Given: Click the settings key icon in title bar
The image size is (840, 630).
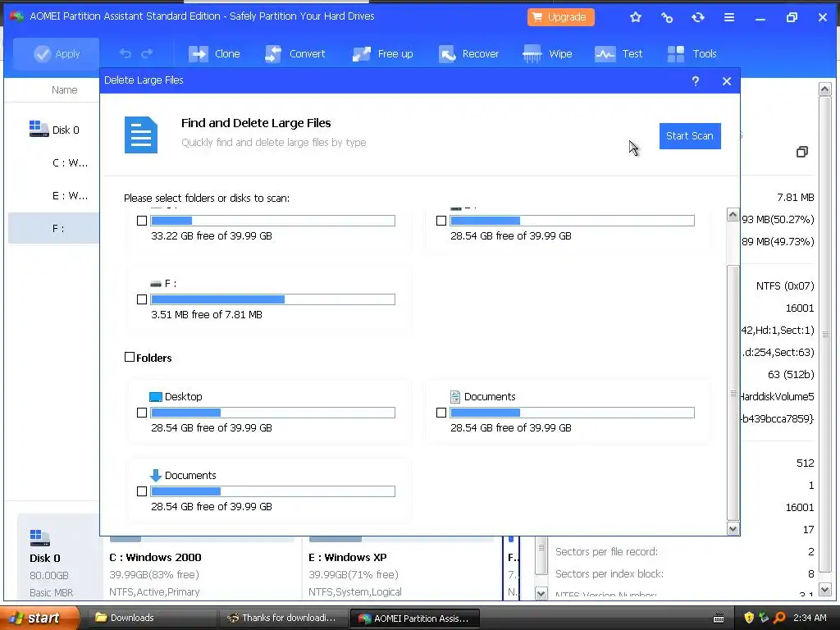Looking at the screenshot, I should [x=666, y=17].
